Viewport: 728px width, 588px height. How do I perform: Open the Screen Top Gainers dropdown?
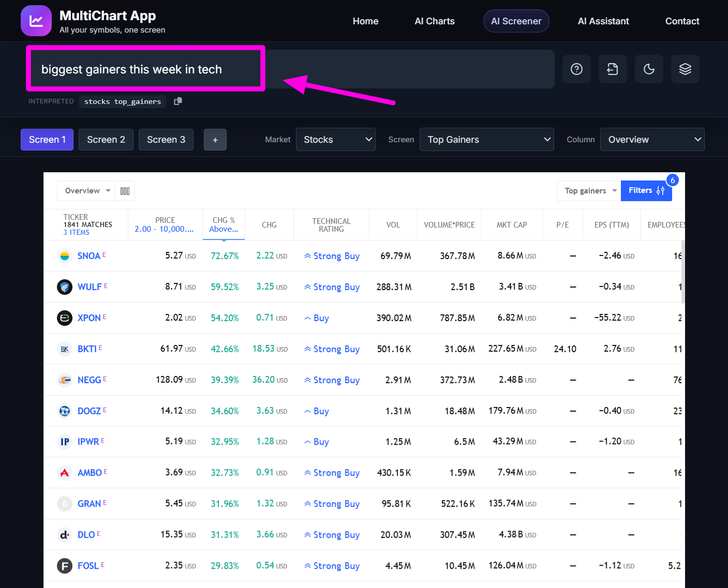point(487,140)
